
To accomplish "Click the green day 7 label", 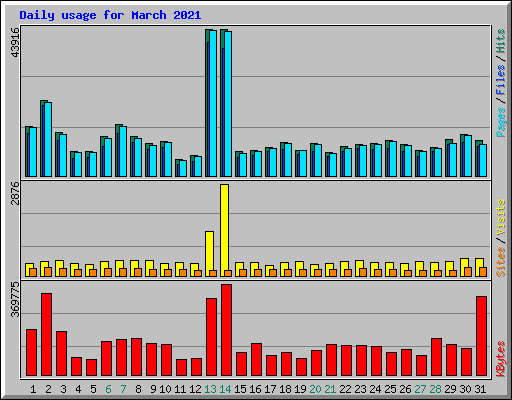I will click(123, 389).
